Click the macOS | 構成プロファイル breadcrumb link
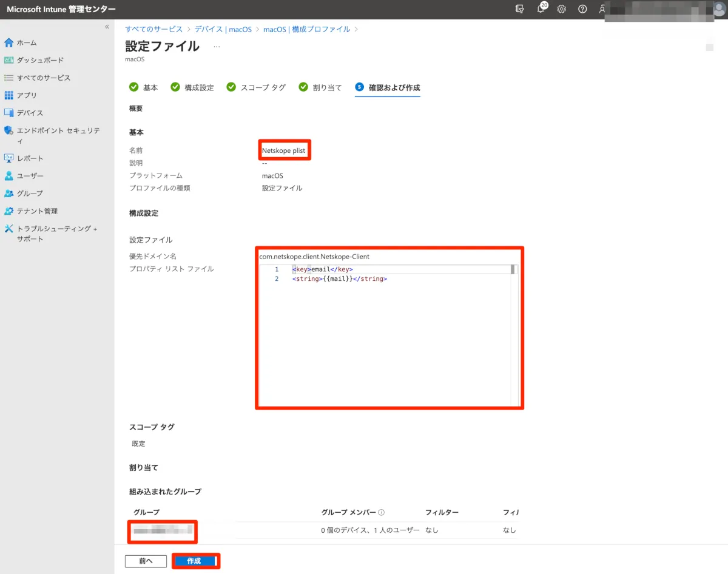 tap(306, 29)
